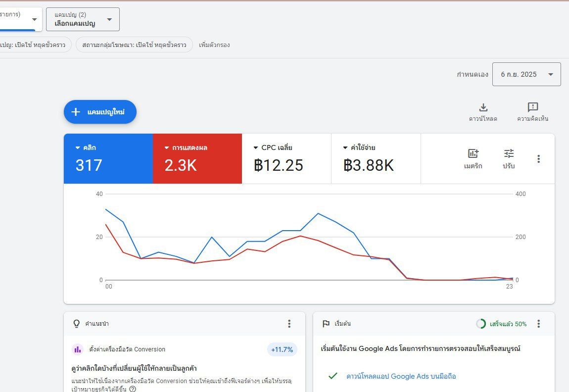Image resolution: width=569 pixels, height=392 pixels.
Task: Open the average CPC (CPC เฉลี่ย) metric dropdown
Action: point(273,147)
